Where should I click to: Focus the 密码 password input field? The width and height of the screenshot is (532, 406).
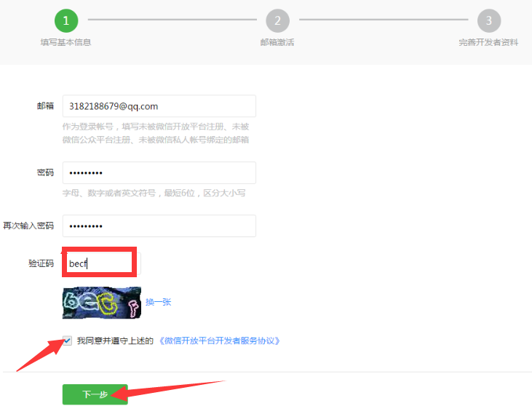[x=159, y=173]
